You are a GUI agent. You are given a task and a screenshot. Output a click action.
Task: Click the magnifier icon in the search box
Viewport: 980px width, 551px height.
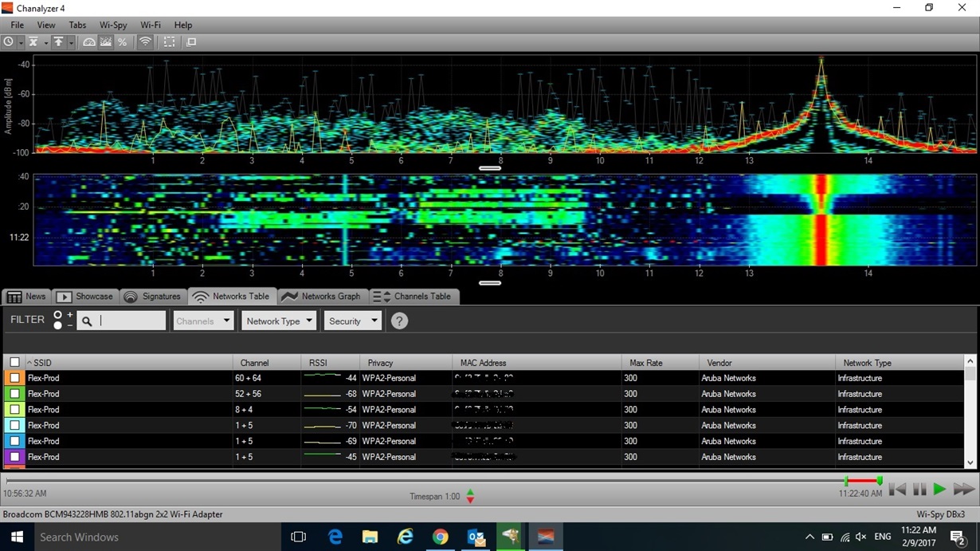coord(87,321)
